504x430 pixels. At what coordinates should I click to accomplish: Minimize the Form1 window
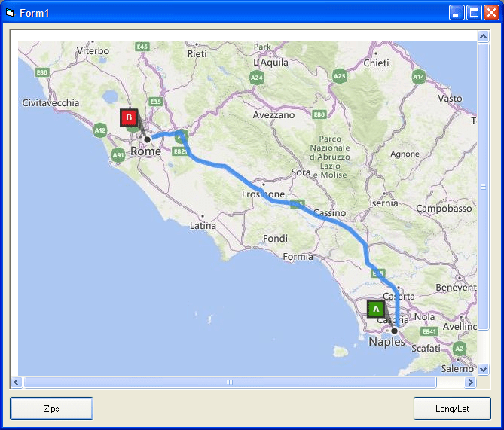[x=457, y=13]
